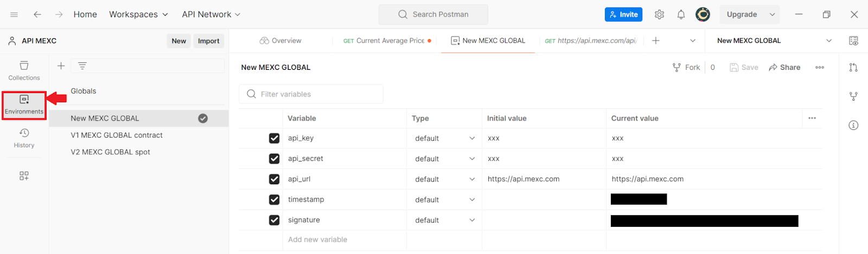Click the sidebar filter lines icon
The image size is (868, 254).
tap(82, 66)
